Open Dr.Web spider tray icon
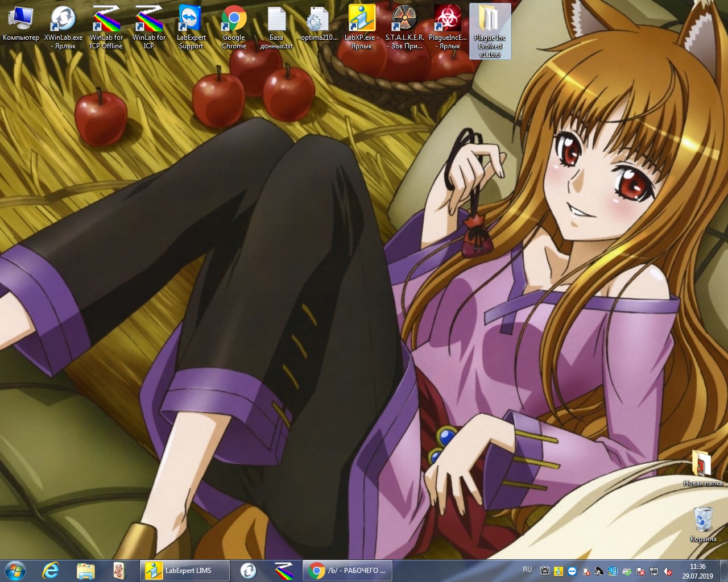728x582 pixels. 545,571
